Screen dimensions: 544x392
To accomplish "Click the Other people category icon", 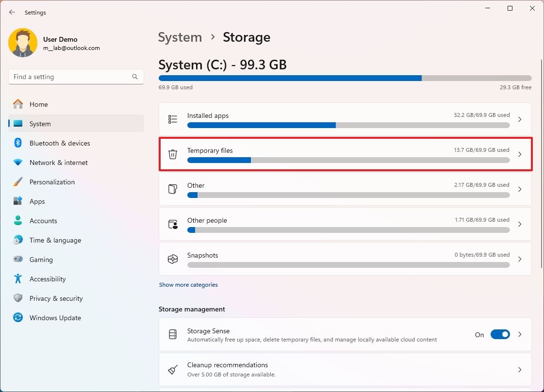I will 173,224.
